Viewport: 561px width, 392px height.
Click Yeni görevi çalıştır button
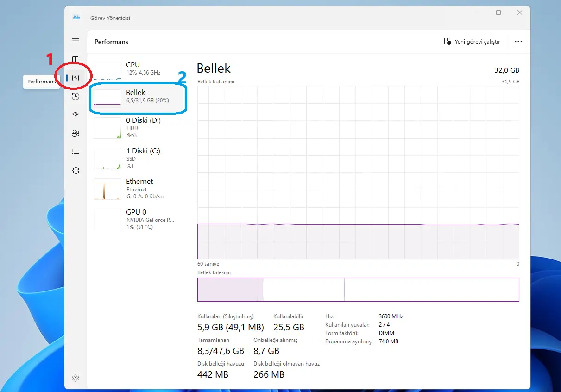click(472, 42)
